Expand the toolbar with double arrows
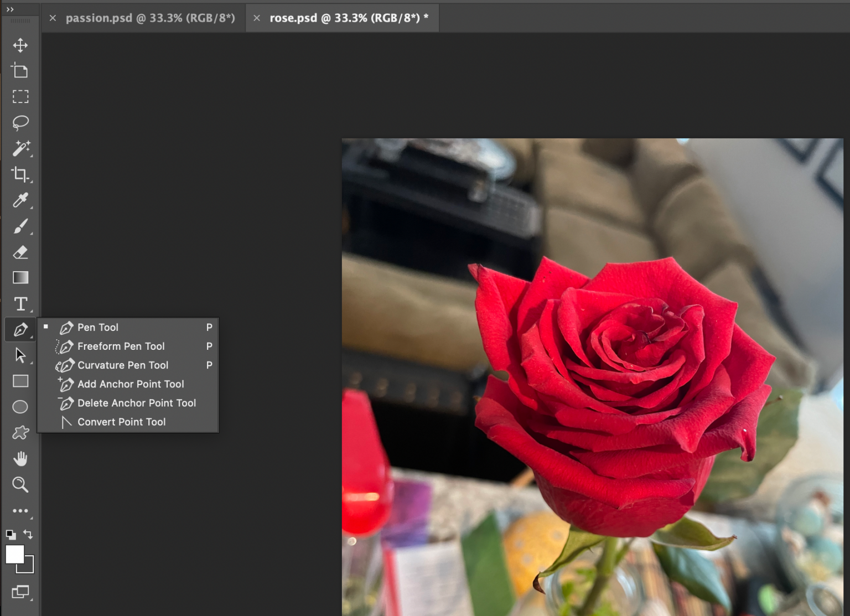The width and height of the screenshot is (850, 616). (x=10, y=9)
